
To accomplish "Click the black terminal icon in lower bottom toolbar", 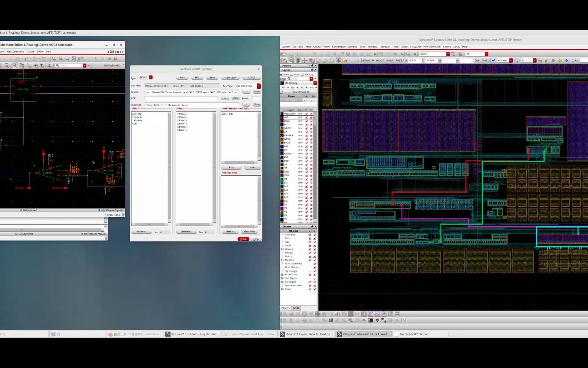I will tap(371, 320).
